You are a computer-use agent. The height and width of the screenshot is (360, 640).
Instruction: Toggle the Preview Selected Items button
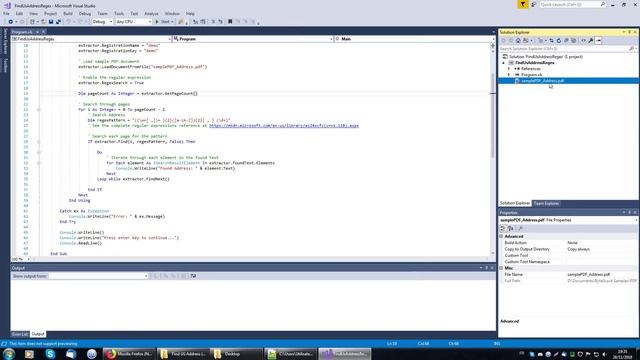click(x=598, y=40)
